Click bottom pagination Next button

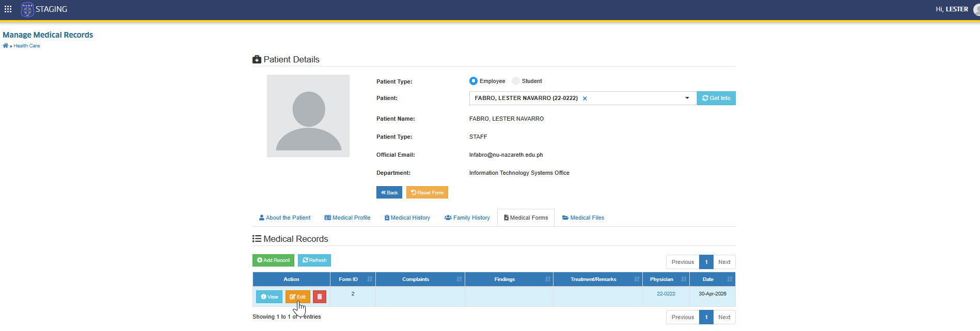point(724,317)
